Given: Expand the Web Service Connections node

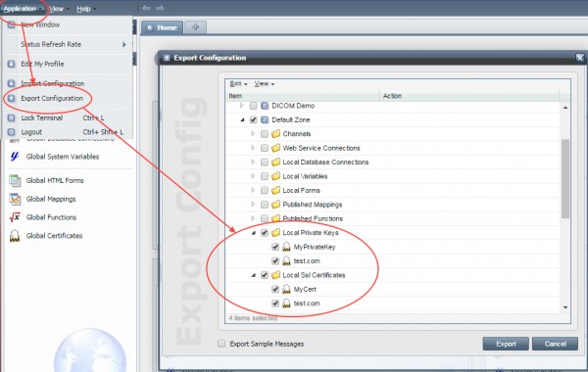Looking at the screenshot, I should (x=253, y=148).
